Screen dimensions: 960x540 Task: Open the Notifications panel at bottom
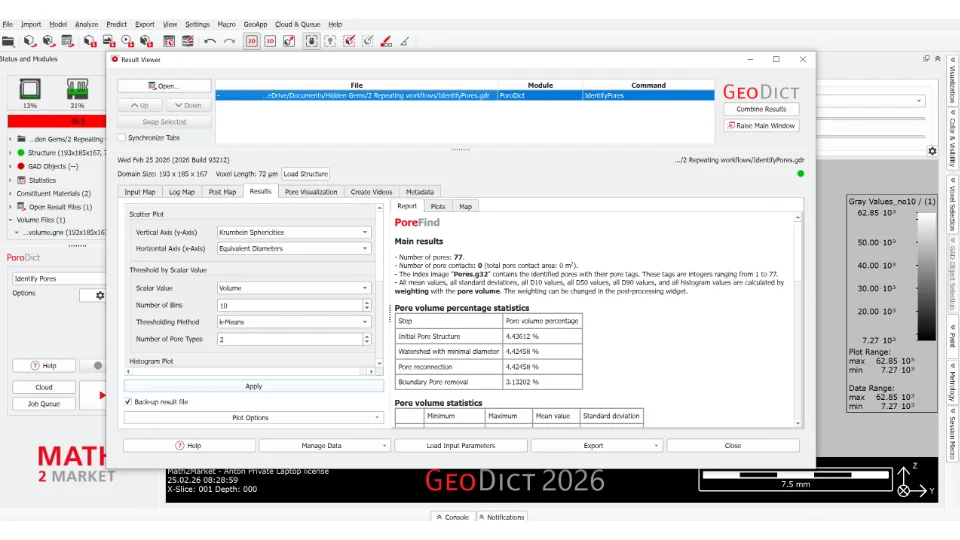click(501, 517)
